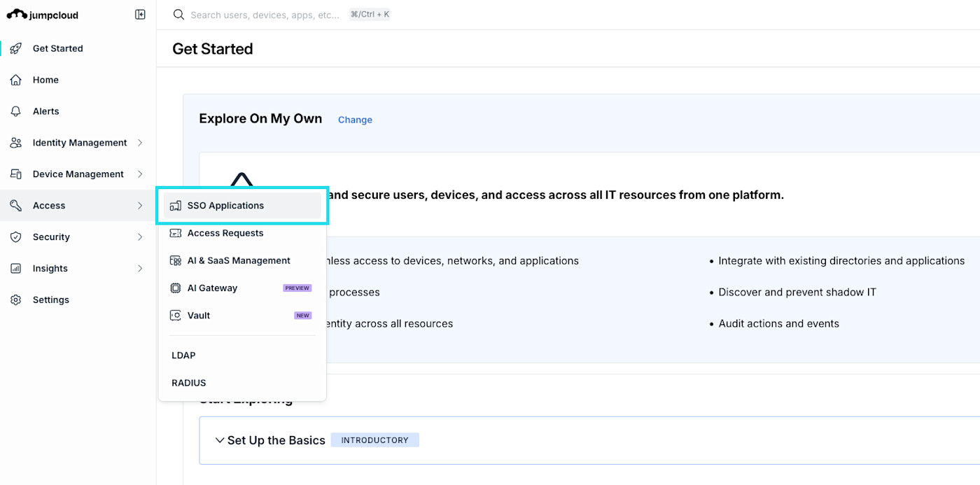Click the Home house icon

point(16,80)
